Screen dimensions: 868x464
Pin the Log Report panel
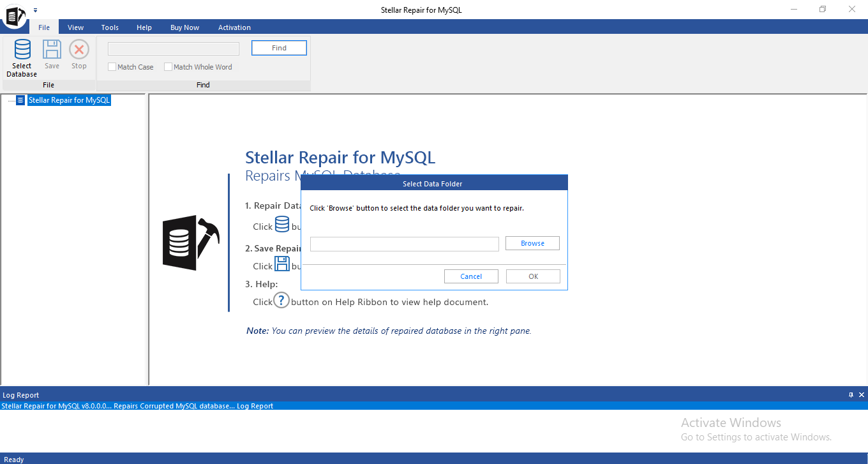click(x=851, y=395)
